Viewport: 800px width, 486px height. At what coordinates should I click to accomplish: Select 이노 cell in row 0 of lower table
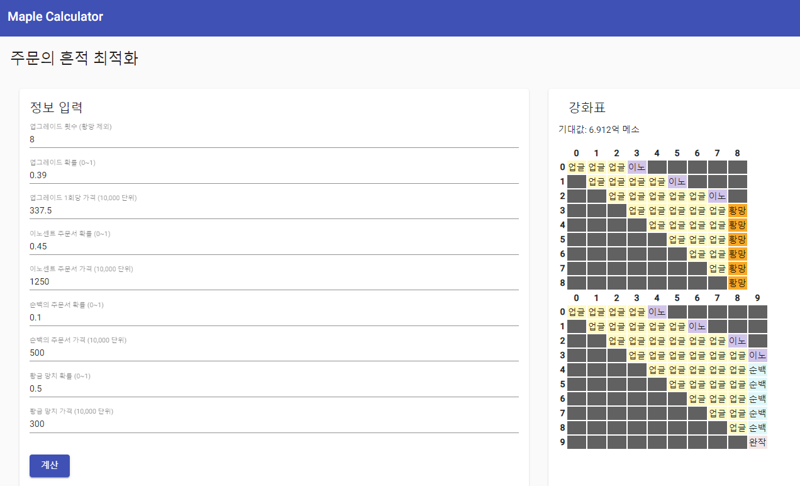(657, 312)
